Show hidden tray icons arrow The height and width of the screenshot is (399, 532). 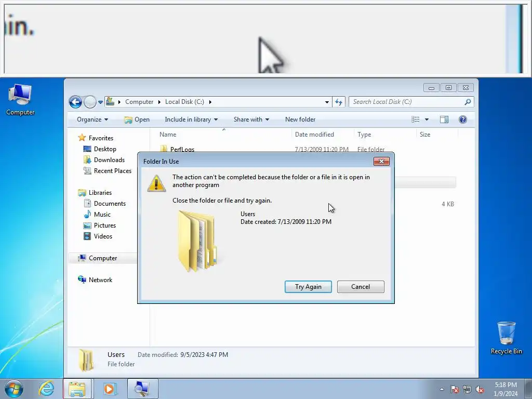[x=442, y=389]
